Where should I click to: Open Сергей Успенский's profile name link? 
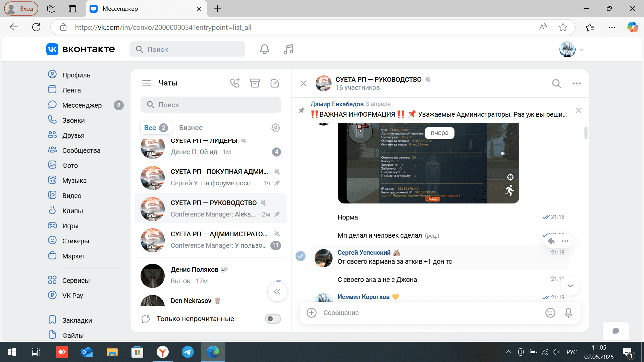tap(364, 252)
